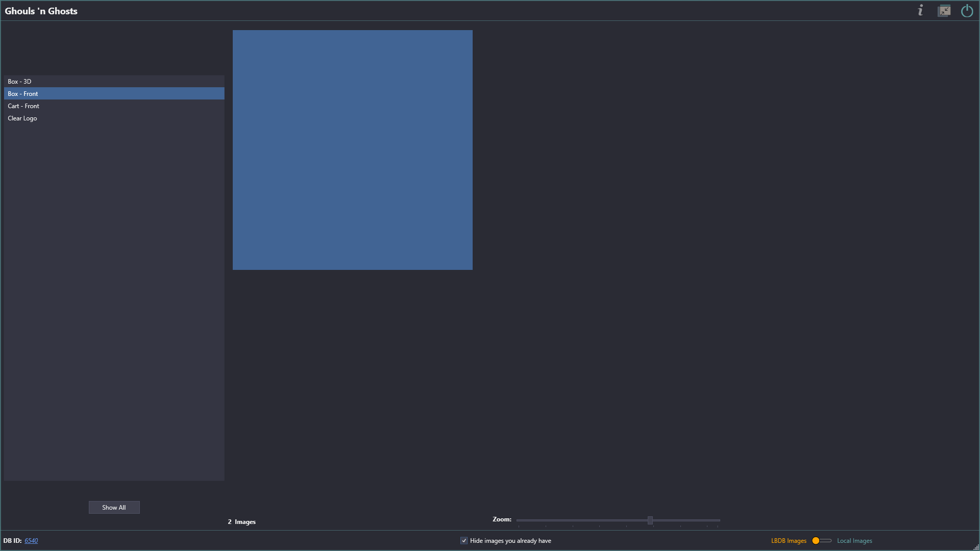This screenshot has height=551, width=980.
Task: Click the power icon to close
Action: click(x=967, y=11)
